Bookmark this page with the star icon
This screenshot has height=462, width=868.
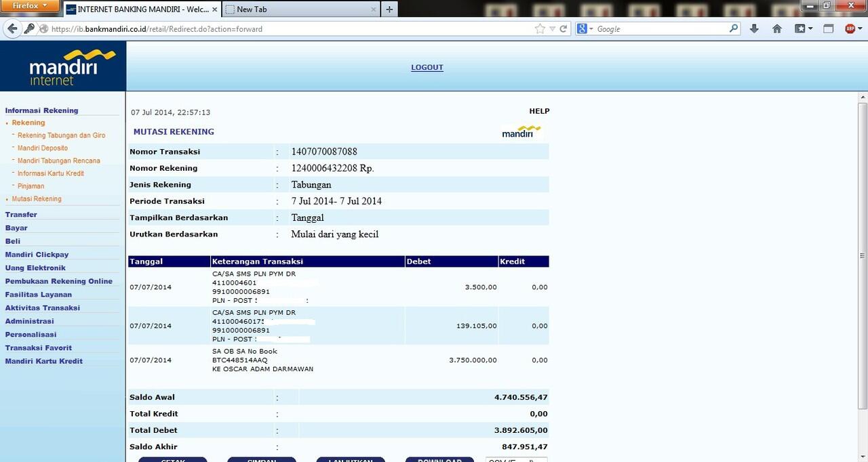click(540, 28)
